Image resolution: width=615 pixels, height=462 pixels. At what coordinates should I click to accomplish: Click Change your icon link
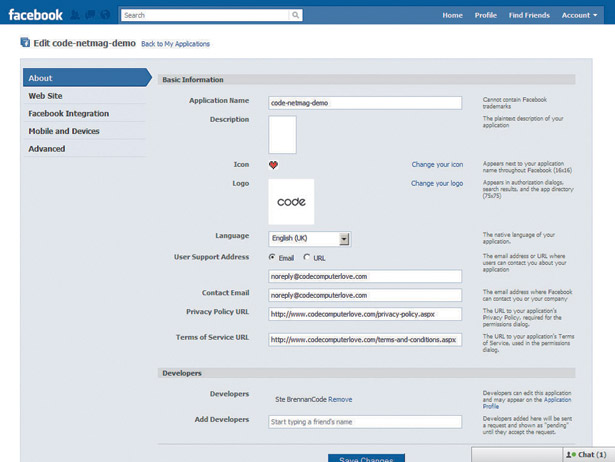[437, 164]
